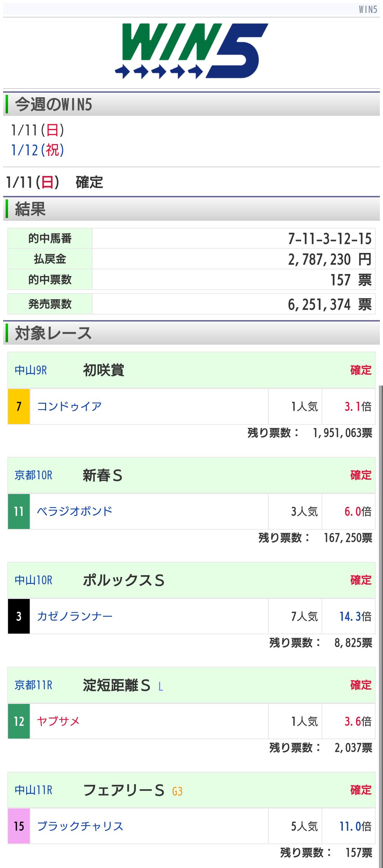This screenshot has height=868, width=383.
Task: Open horse ベラジオボンド page
Action: (75, 511)
